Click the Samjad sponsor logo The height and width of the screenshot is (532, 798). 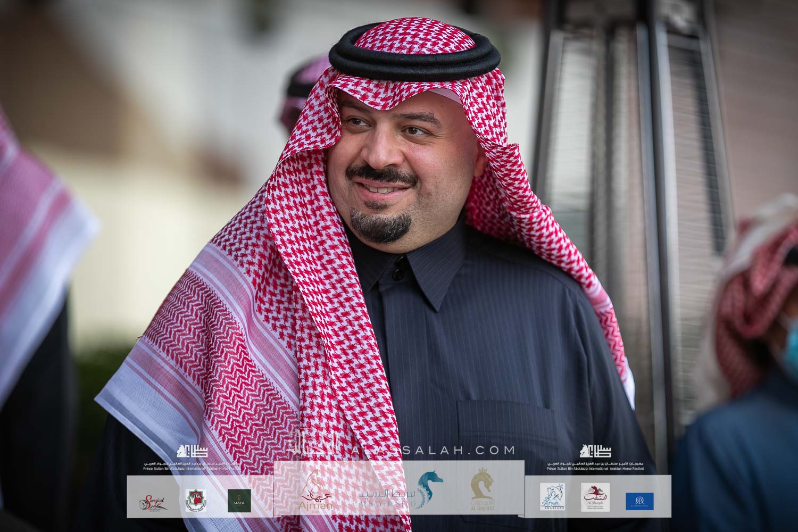tap(151, 500)
